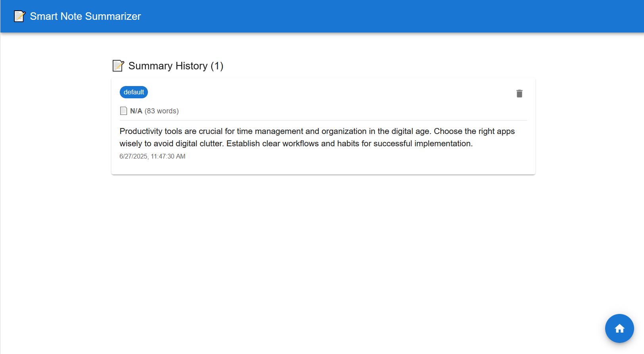
Task: Click the document icon next to N/A
Action: pyautogui.click(x=124, y=111)
